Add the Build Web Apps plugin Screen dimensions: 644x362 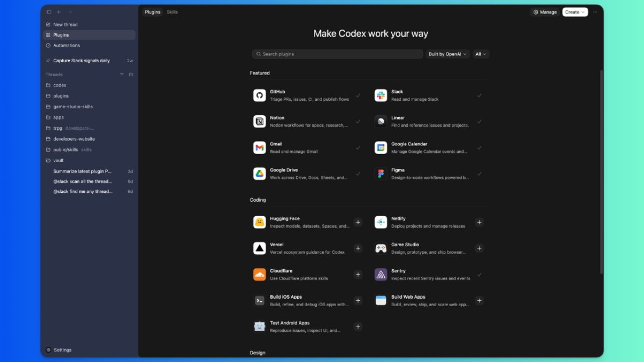[479, 300]
